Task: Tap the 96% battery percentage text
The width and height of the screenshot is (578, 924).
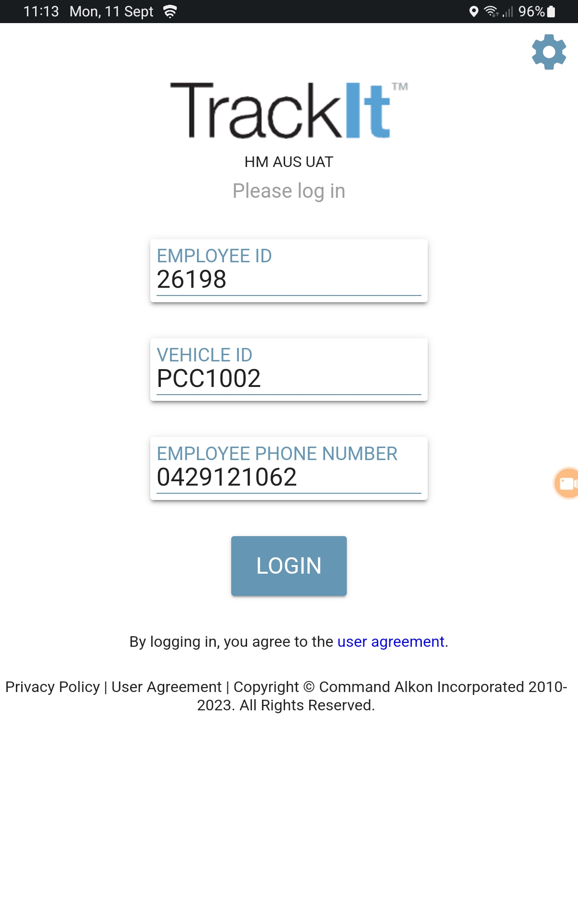Action: click(531, 12)
